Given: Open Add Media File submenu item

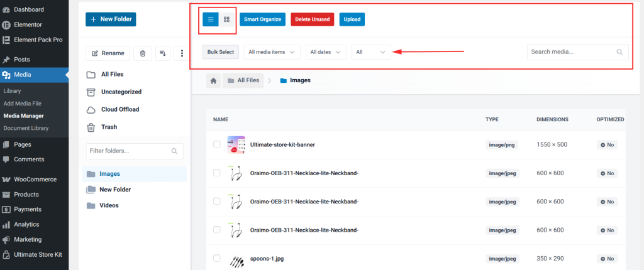Looking at the screenshot, I should (x=23, y=104).
